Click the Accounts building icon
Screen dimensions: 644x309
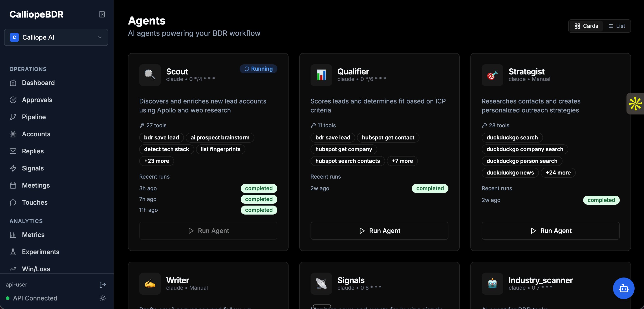13,134
